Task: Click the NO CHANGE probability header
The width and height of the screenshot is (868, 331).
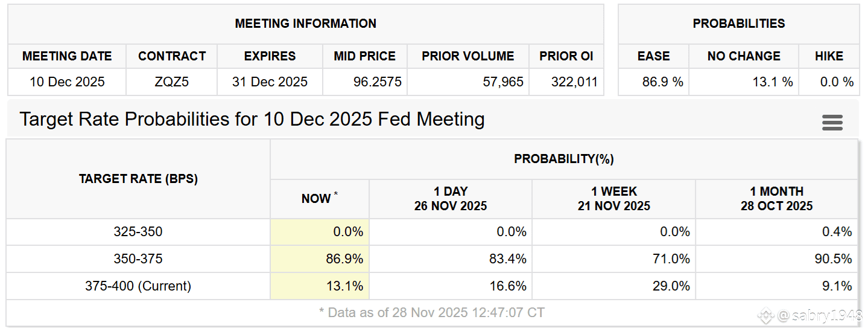Action: 744,56
